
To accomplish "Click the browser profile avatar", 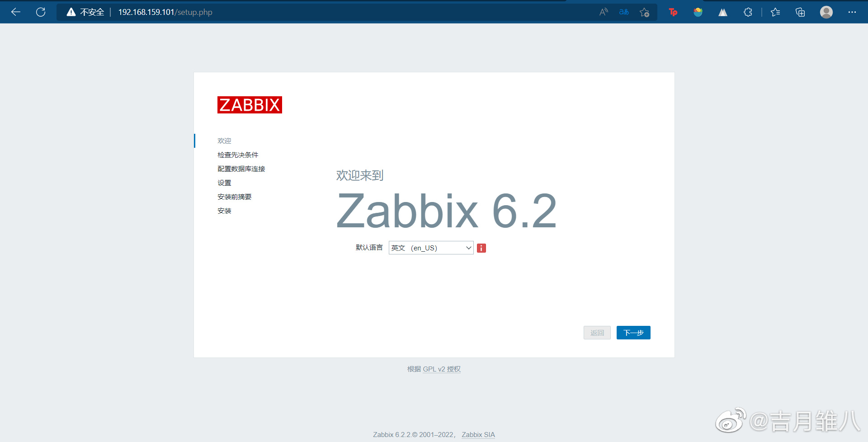I will (826, 12).
